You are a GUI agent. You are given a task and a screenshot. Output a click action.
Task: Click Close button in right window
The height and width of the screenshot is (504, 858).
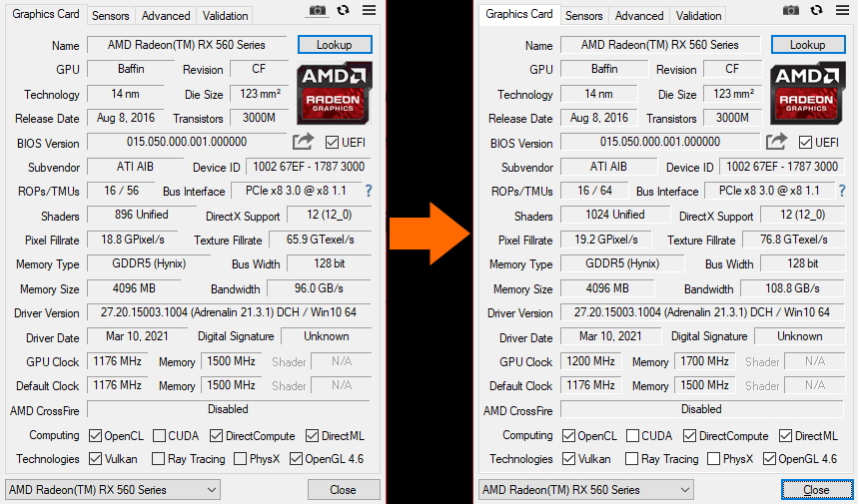click(x=817, y=490)
